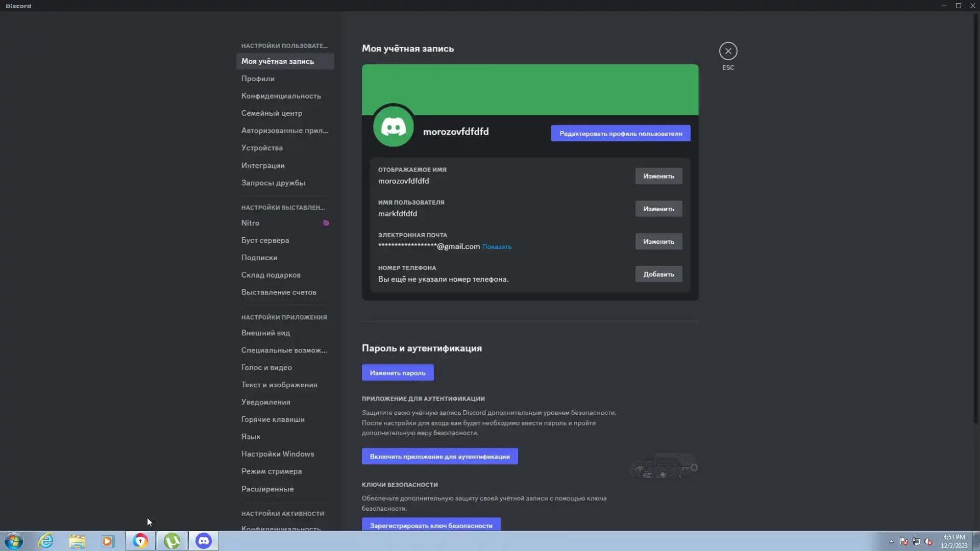The height and width of the screenshot is (551, 980).
Task: Open uTorrent from the taskbar
Action: tap(172, 541)
